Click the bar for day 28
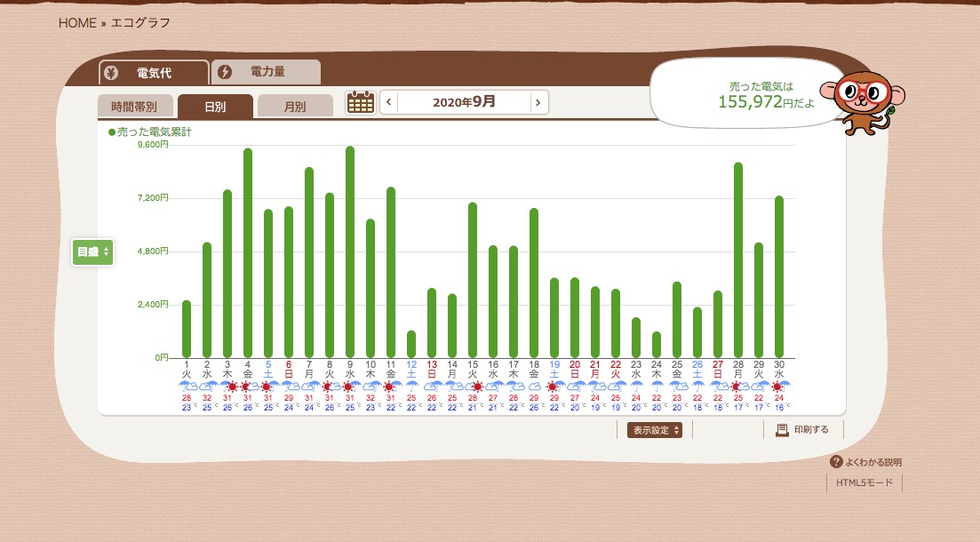Screen dimensions: 980x542 click(x=738, y=260)
